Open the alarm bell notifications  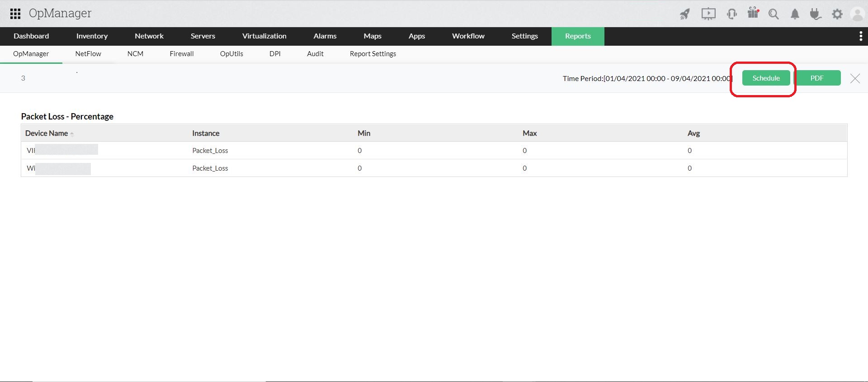795,14
